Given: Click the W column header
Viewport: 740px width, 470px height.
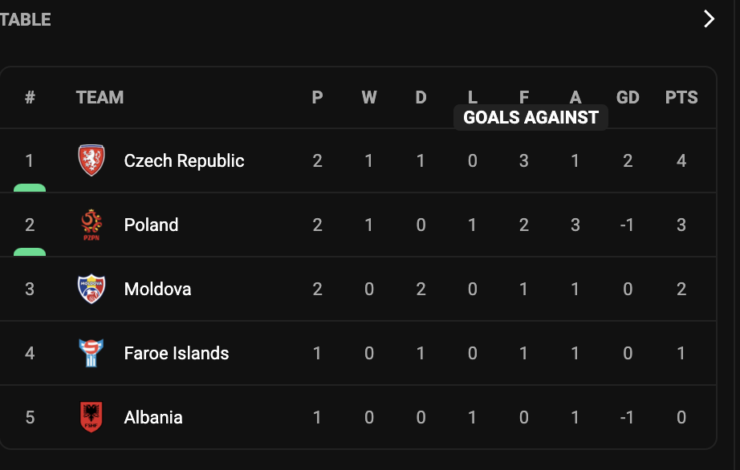Looking at the screenshot, I should coord(369,97).
